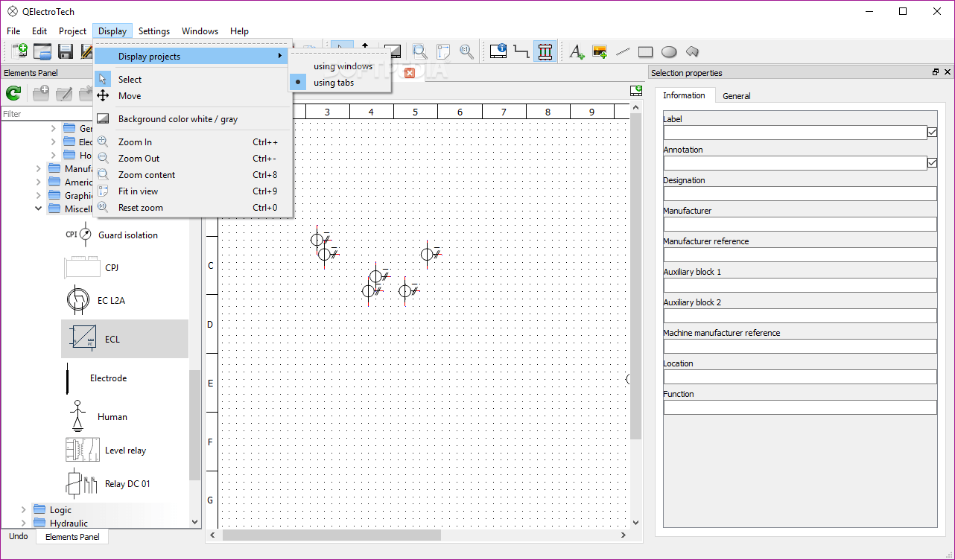Switch to the General tab
The height and width of the screenshot is (560, 955).
click(737, 95)
